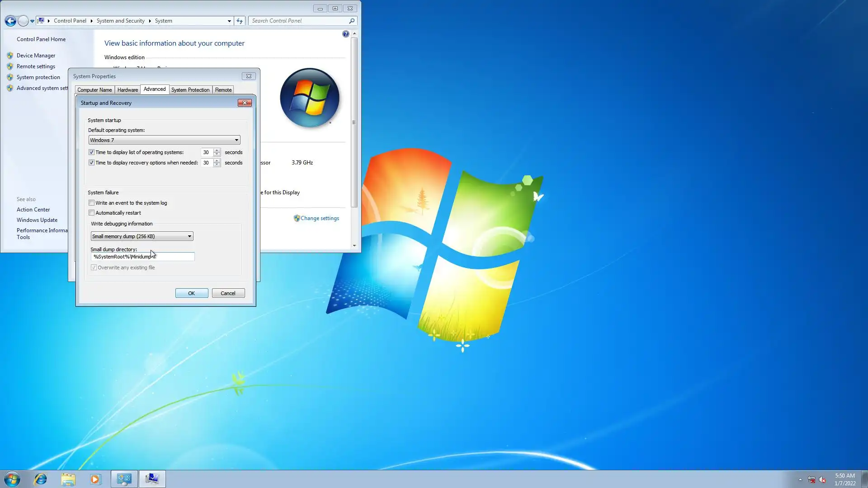Viewport: 868px width, 488px height.
Task: Switch to the Hardware tab
Action: 127,90
